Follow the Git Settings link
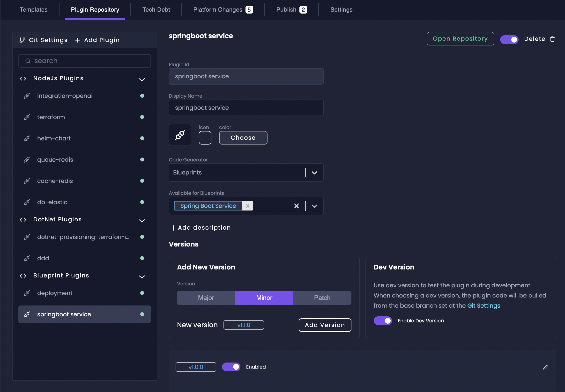 coord(483,305)
